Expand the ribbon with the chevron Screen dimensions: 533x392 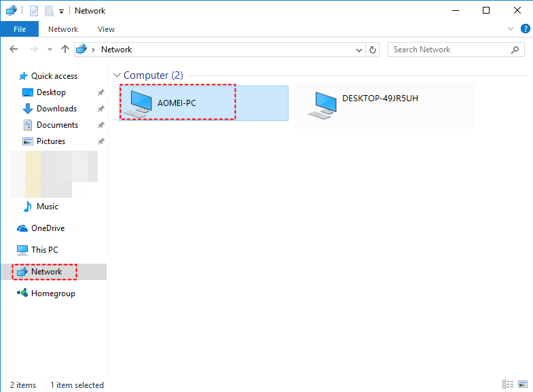[510, 29]
